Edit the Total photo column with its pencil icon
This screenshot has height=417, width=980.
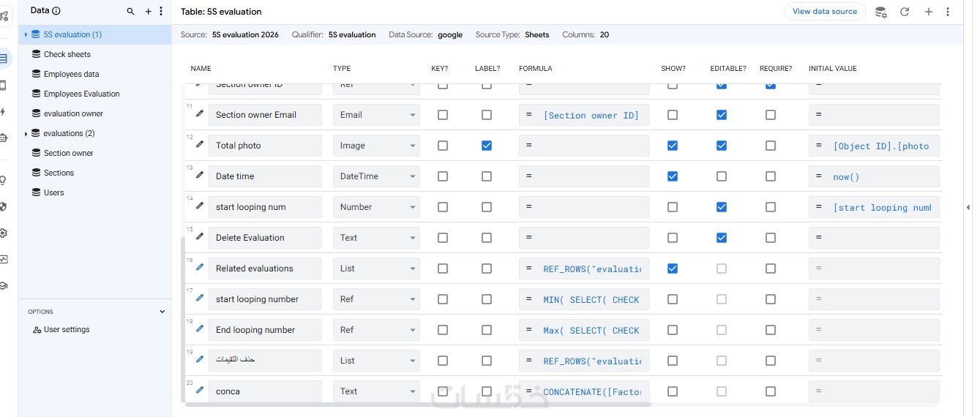(200, 145)
